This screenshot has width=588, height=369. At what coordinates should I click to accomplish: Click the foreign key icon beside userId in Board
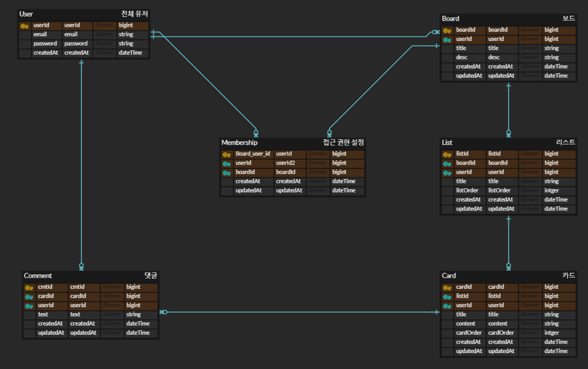tap(447, 39)
